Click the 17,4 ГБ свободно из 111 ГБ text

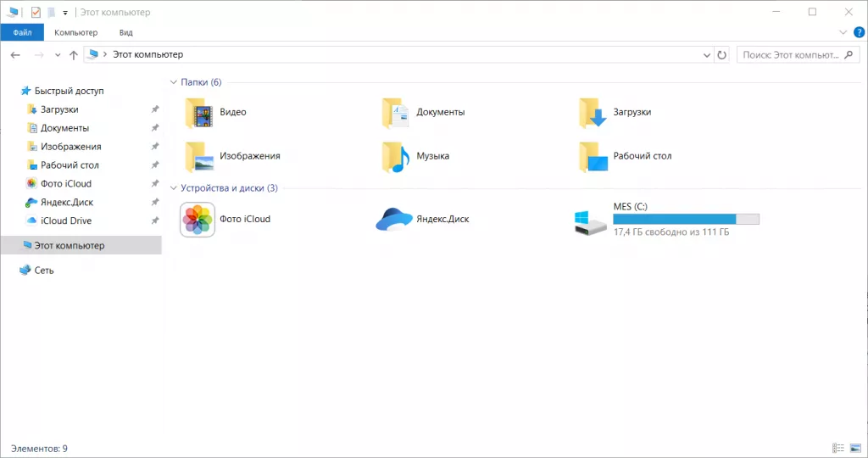pos(671,232)
